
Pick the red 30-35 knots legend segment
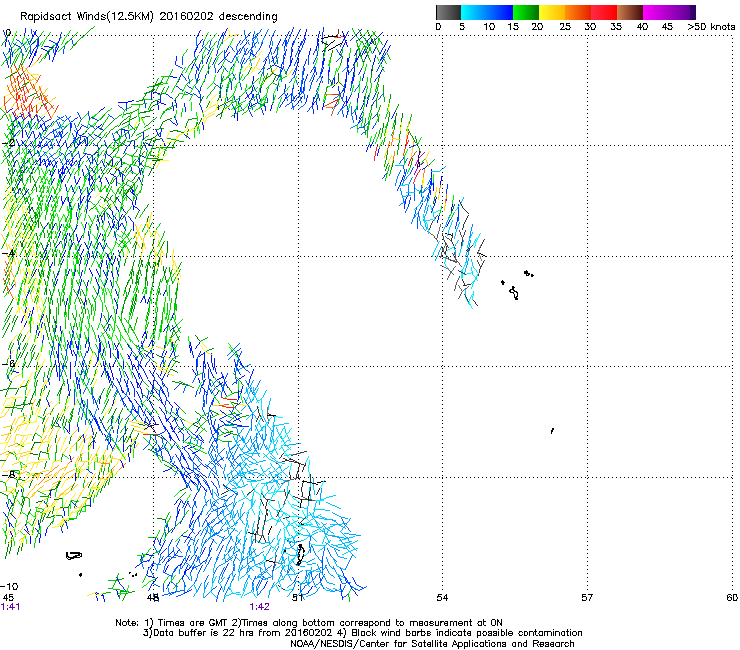pos(604,12)
